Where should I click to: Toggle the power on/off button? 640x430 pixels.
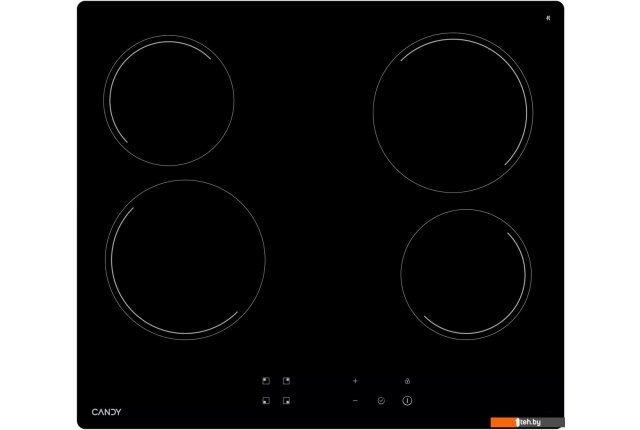pos(408,401)
